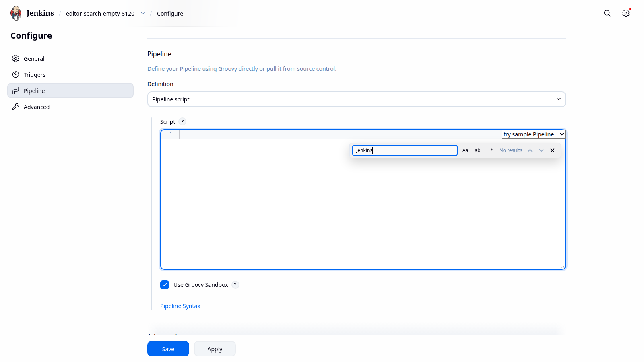Focus the find input containing Jenkins
This screenshot has width=644, height=362.
(405, 150)
